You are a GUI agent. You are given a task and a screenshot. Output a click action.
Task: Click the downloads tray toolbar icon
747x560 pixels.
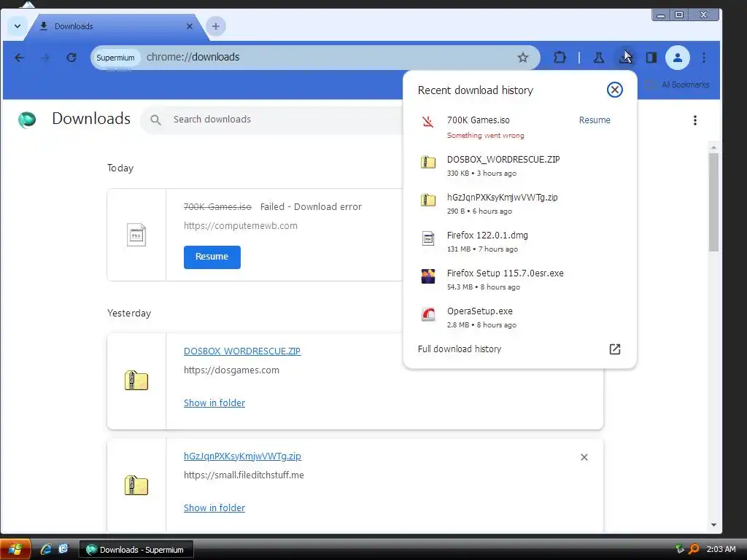(x=625, y=58)
